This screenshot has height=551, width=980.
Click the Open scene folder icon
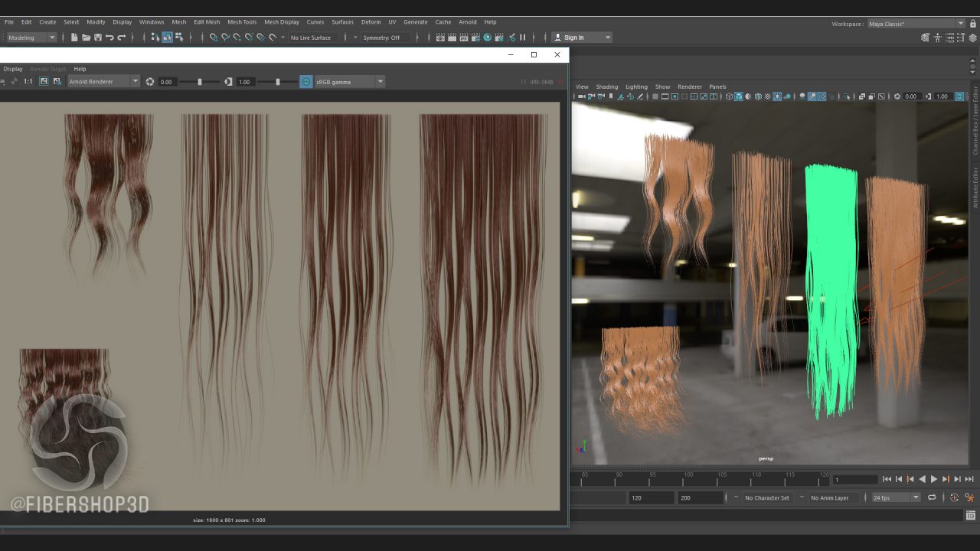pyautogui.click(x=86, y=37)
